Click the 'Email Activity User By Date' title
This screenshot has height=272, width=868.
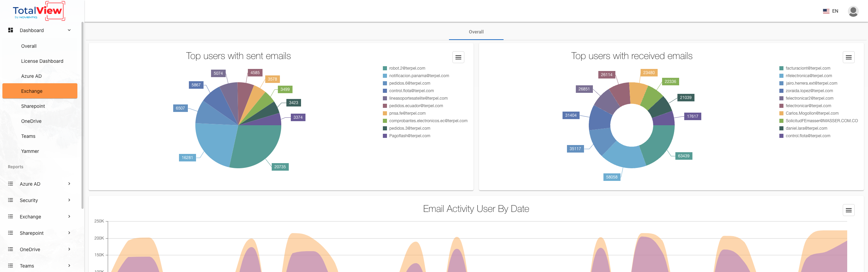click(476, 209)
